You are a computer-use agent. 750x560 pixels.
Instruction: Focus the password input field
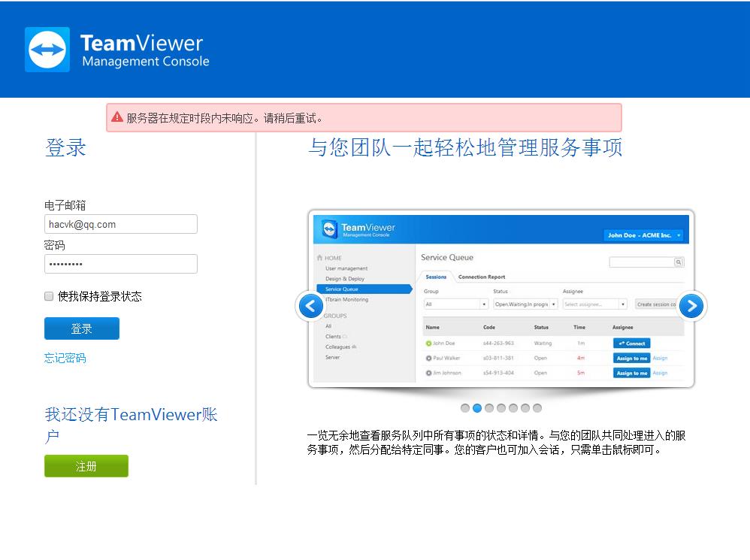(121, 264)
